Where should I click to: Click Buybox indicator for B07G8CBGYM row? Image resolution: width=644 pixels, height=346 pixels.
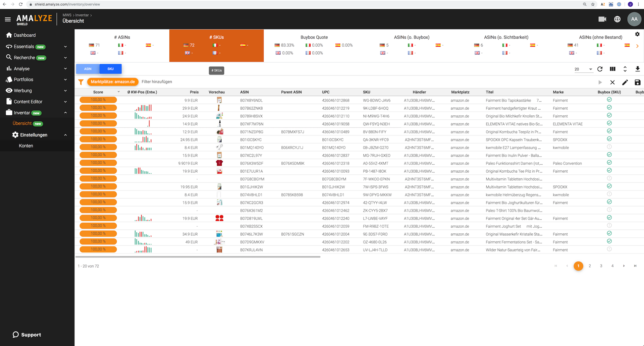coord(609,178)
